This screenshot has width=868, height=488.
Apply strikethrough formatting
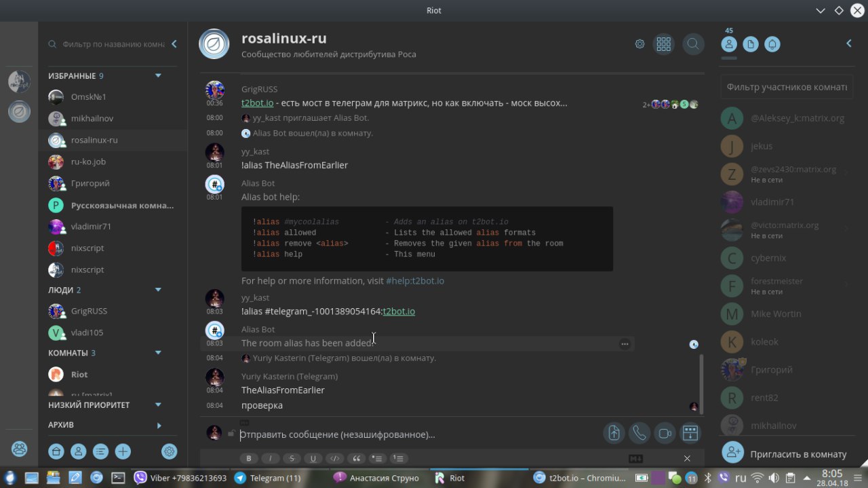tap(292, 458)
